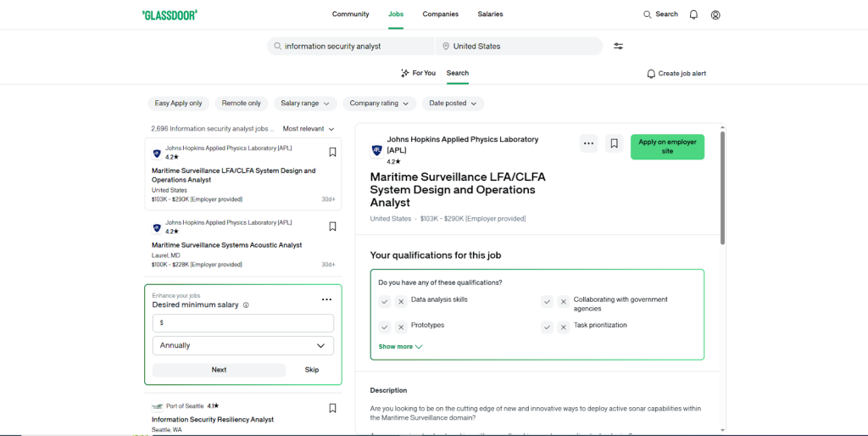Viewport: 868px width, 436px height.
Task: Open three-dot menu on Desired minimum salary card
Action: (326, 299)
